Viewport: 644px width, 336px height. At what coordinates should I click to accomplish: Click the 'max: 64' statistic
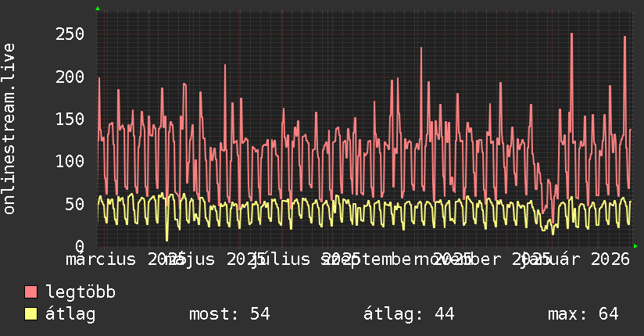[583, 314]
